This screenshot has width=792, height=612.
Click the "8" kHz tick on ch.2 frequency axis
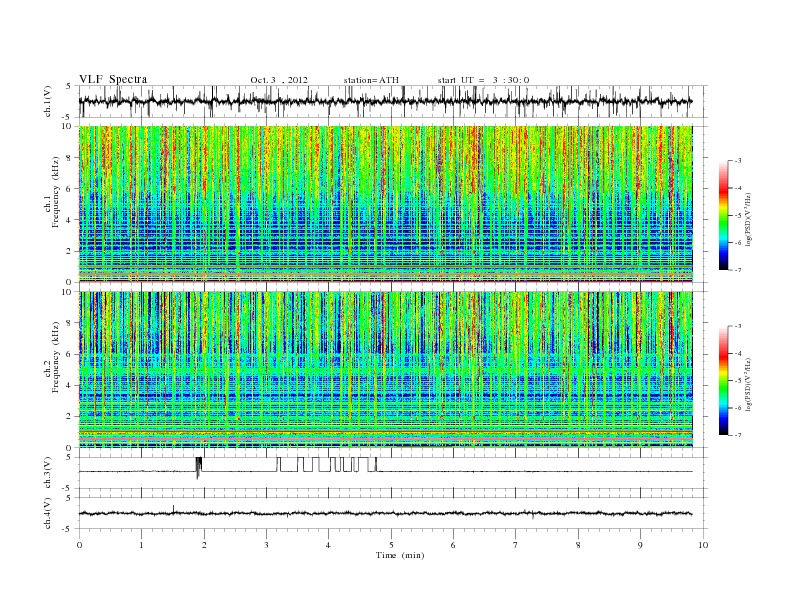pos(70,323)
